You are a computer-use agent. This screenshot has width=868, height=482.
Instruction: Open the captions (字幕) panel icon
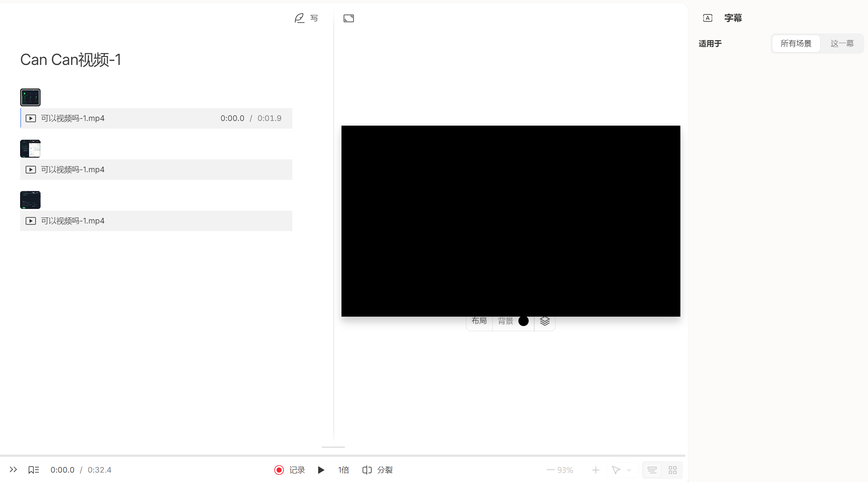708,18
